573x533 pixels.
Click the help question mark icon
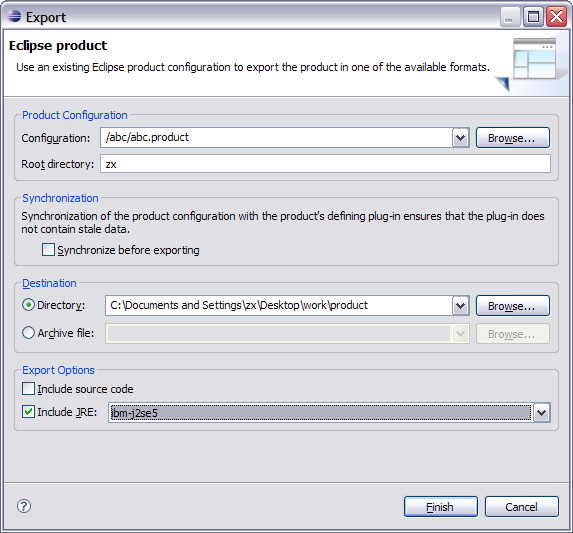coord(24,506)
